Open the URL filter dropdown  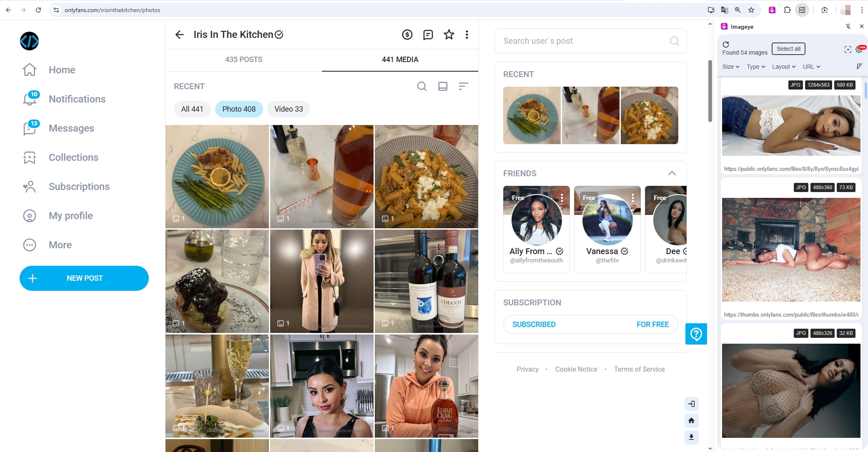pos(811,67)
